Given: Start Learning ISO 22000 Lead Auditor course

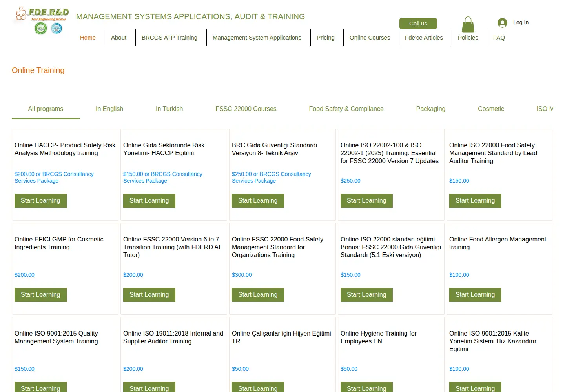Looking at the screenshot, I should pyautogui.click(x=475, y=201).
